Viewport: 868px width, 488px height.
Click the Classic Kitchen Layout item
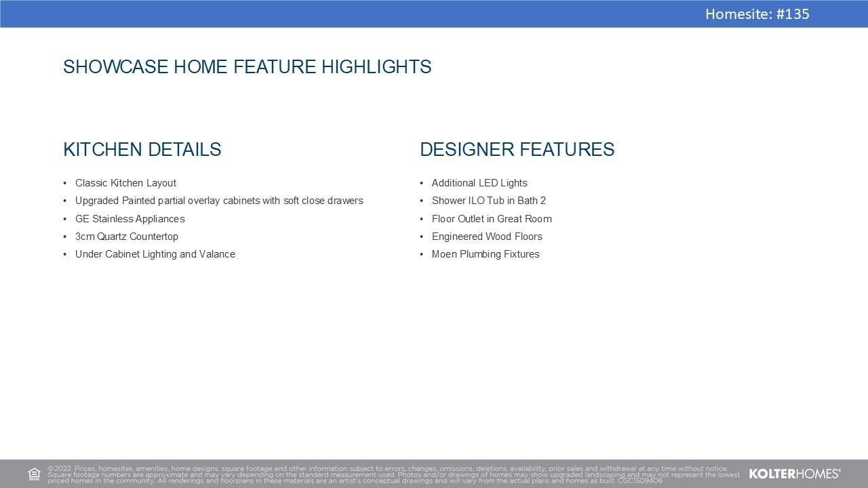click(x=125, y=183)
